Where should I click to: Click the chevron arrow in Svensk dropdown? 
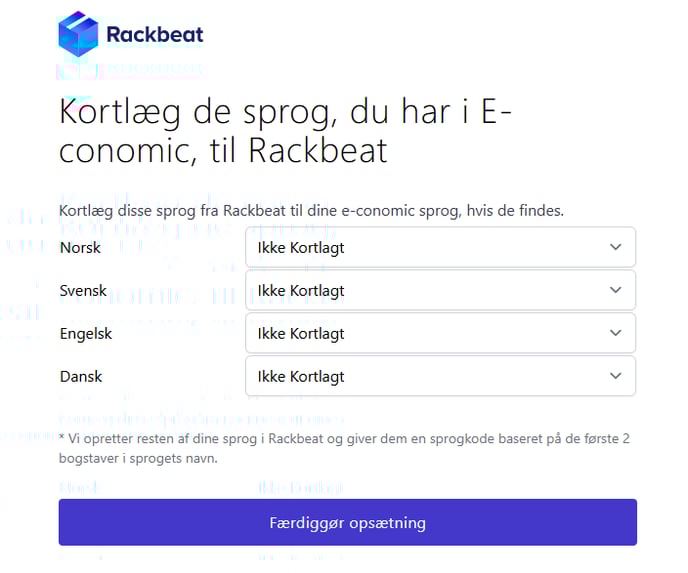[x=616, y=290]
